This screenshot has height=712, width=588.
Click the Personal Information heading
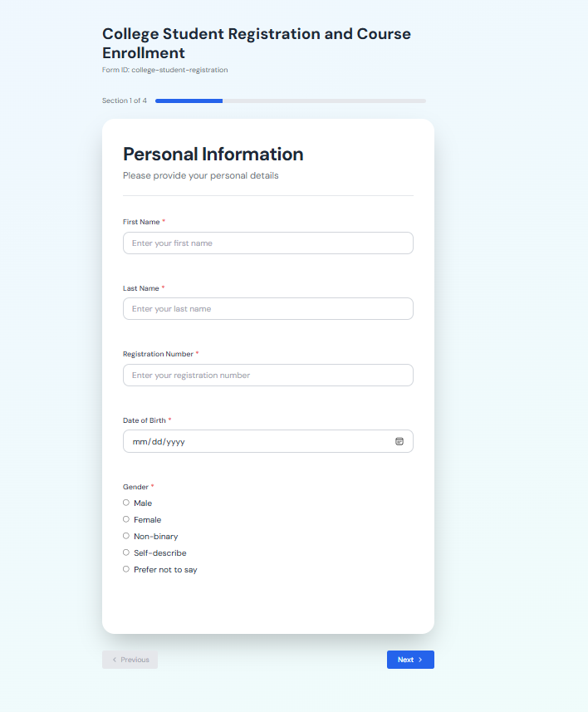coord(213,155)
